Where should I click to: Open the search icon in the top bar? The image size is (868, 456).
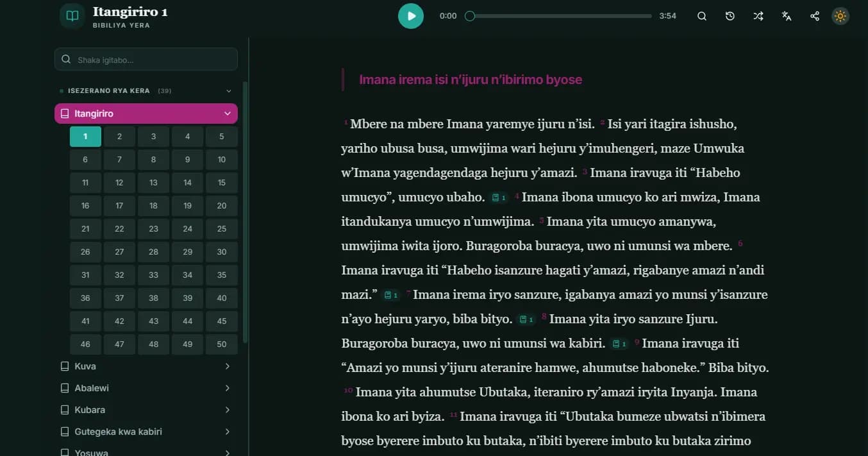pyautogui.click(x=702, y=16)
